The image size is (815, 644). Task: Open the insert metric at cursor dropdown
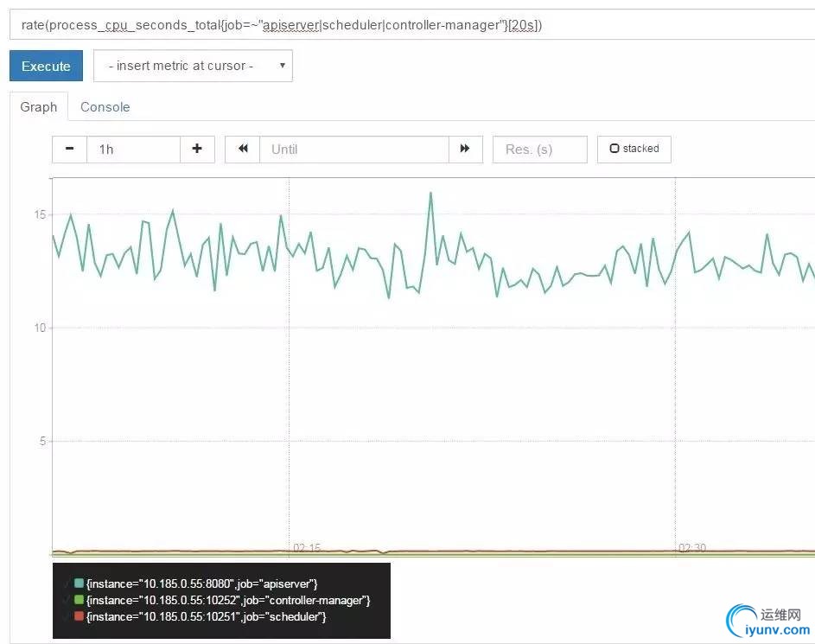pyautogui.click(x=193, y=66)
